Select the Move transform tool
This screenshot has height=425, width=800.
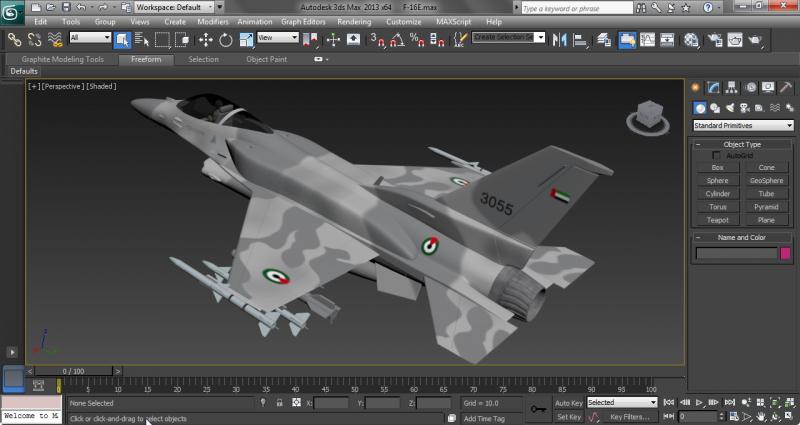[205, 40]
